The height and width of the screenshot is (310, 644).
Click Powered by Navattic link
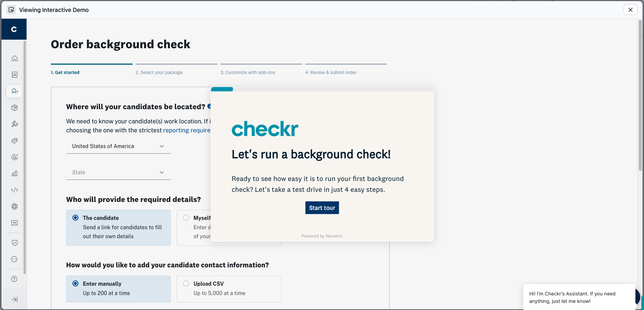(x=322, y=236)
